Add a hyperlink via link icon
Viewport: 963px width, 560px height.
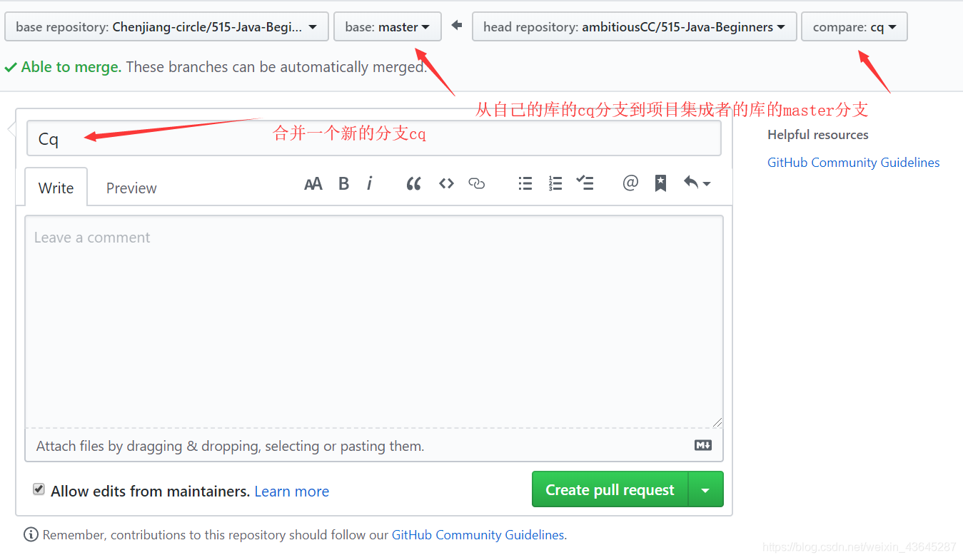coord(476,183)
